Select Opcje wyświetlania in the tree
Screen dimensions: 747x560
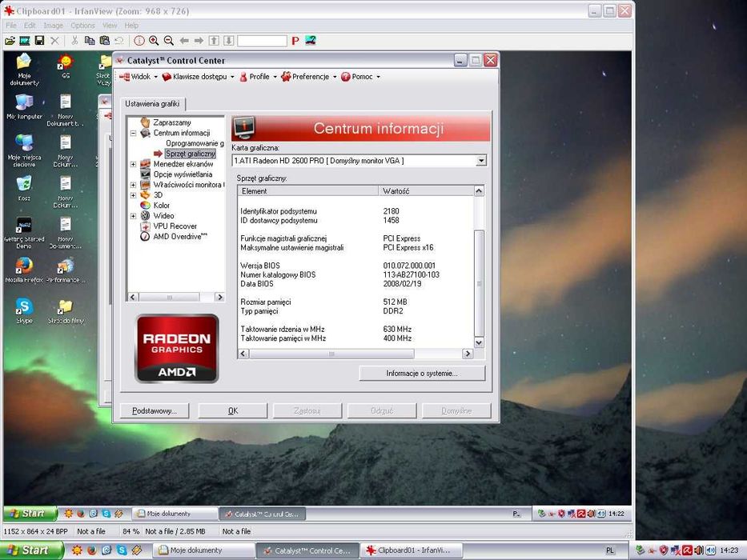(183, 174)
